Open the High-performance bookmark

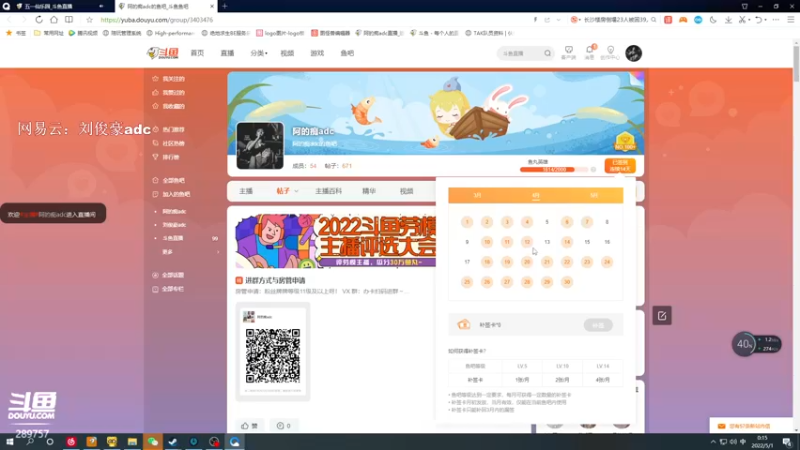click(171, 33)
